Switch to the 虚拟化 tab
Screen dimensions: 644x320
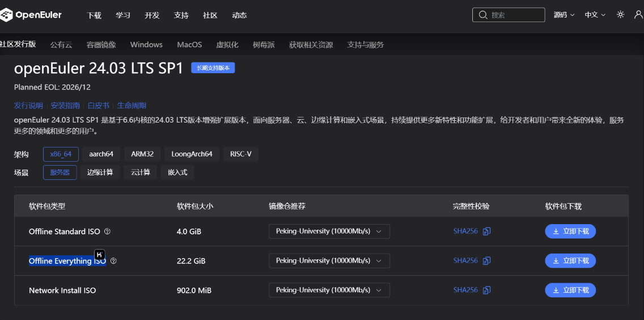[x=227, y=45]
